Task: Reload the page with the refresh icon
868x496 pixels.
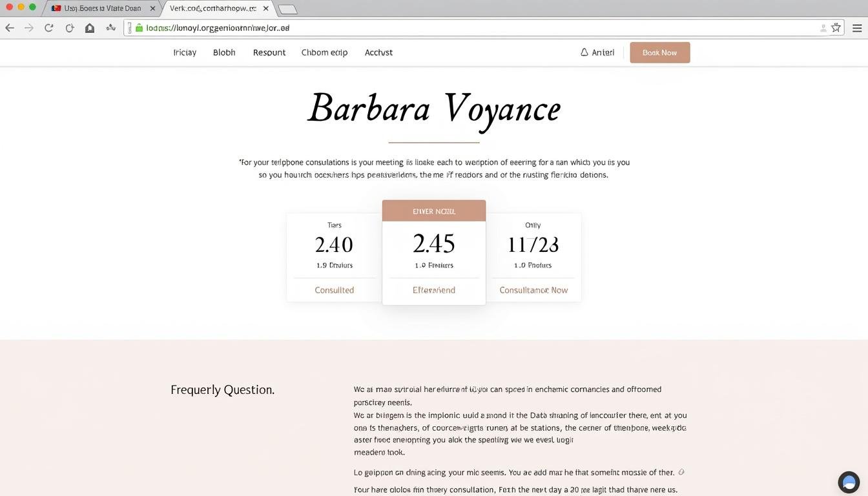Action: [x=48, y=28]
